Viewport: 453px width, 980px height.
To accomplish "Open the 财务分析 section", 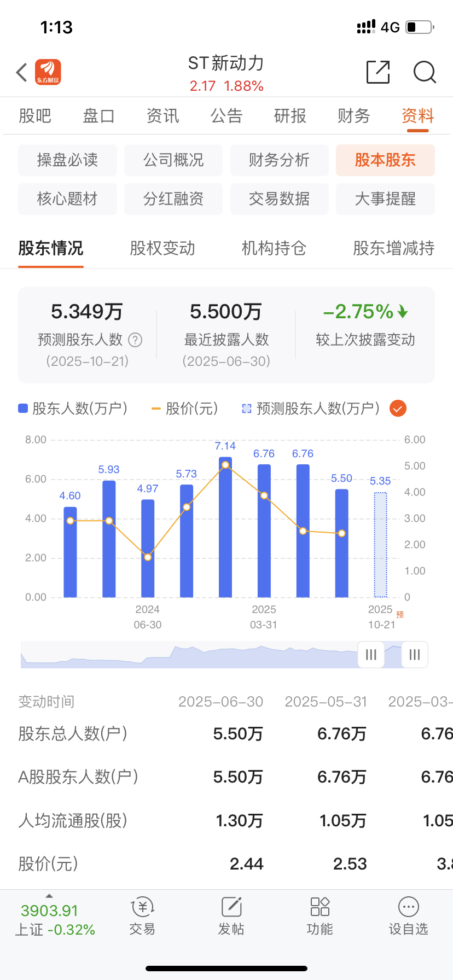I will click(x=280, y=160).
